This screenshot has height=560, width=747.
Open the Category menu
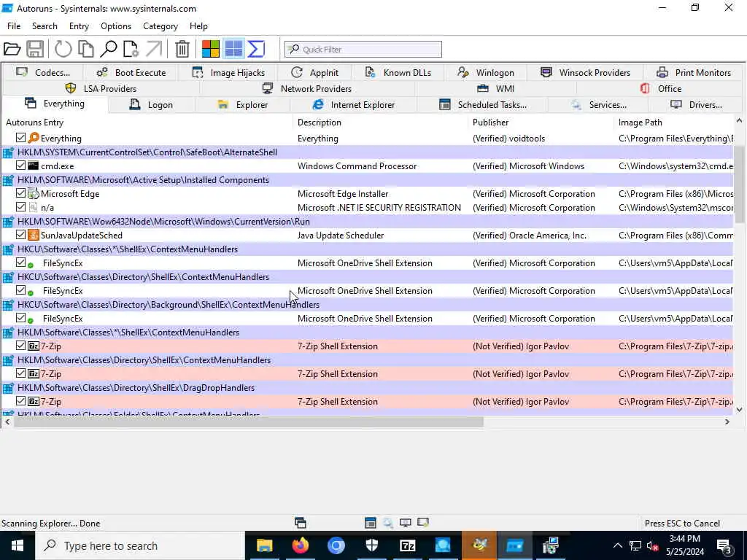160,26
